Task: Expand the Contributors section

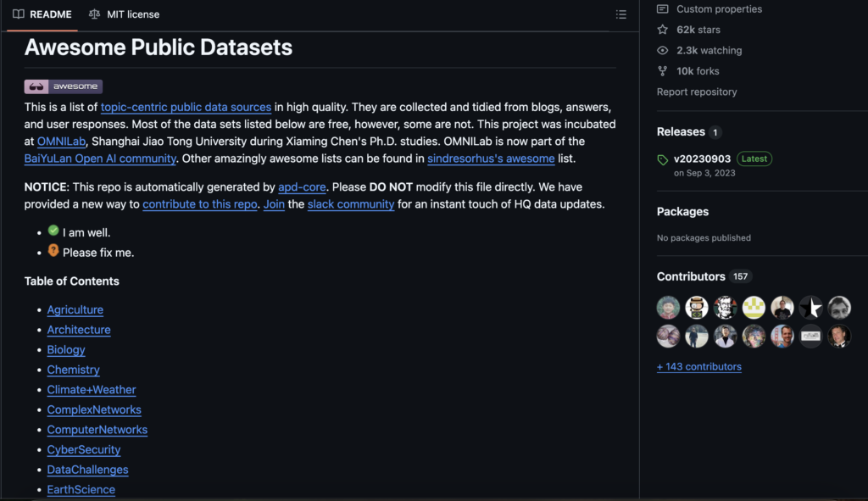Action: click(x=693, y=276)
